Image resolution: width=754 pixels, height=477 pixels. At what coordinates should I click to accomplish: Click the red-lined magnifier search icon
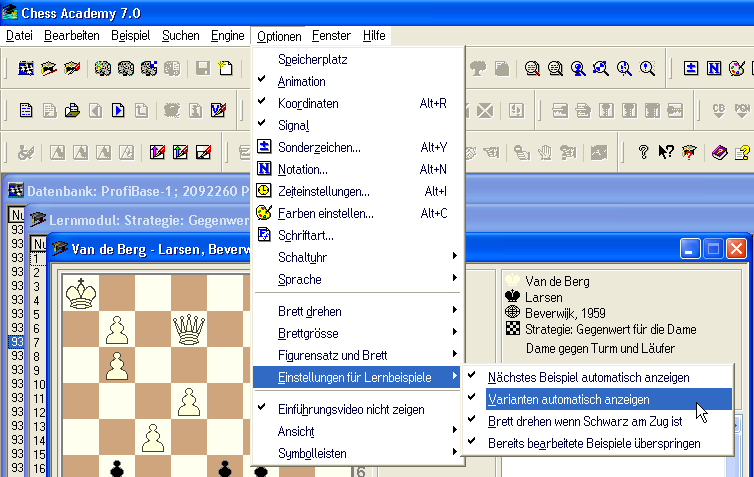point(532,69)
